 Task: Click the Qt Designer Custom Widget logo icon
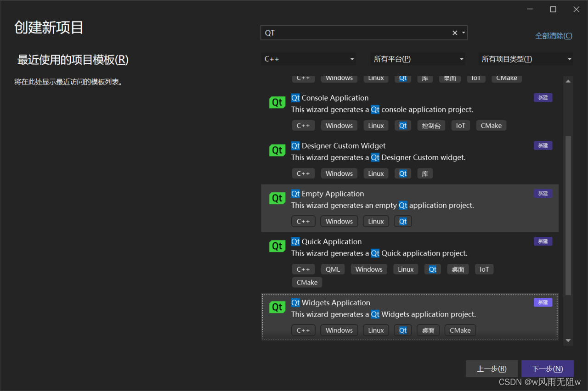coord(277,150)
